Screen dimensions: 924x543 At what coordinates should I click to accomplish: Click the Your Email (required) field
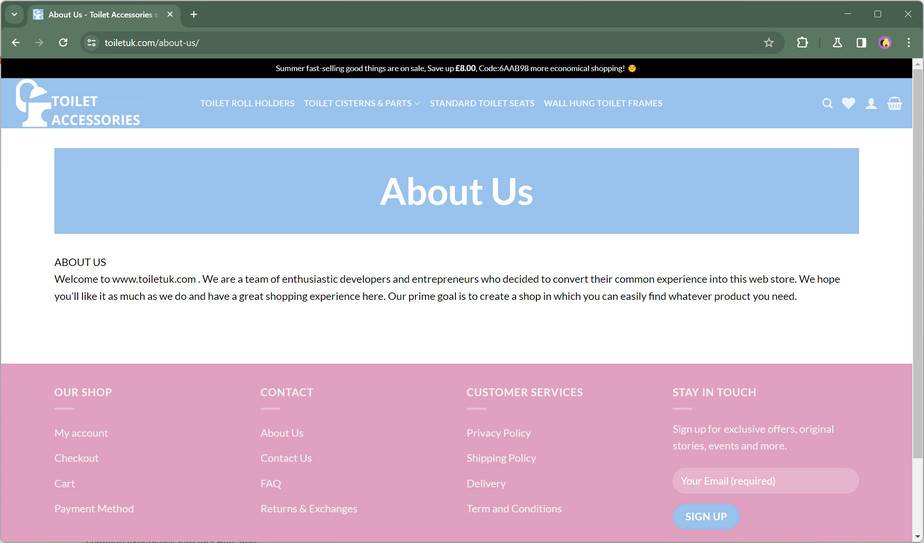pyautogui.click(x=765, y=481)
